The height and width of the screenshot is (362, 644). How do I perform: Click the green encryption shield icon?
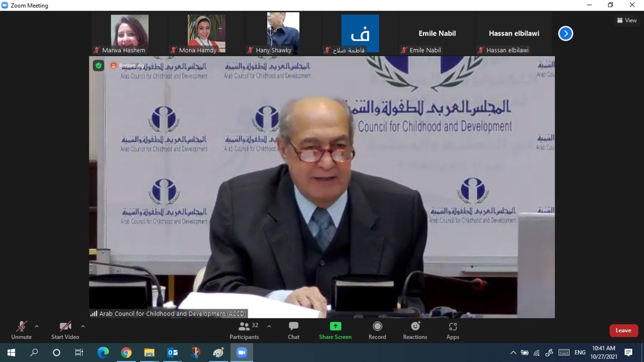click(x=98, y=65)
